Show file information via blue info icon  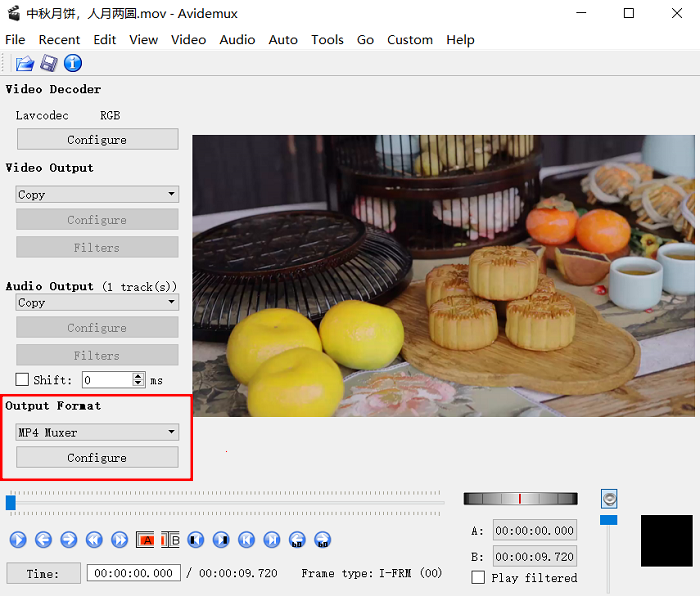pos(73,63)
